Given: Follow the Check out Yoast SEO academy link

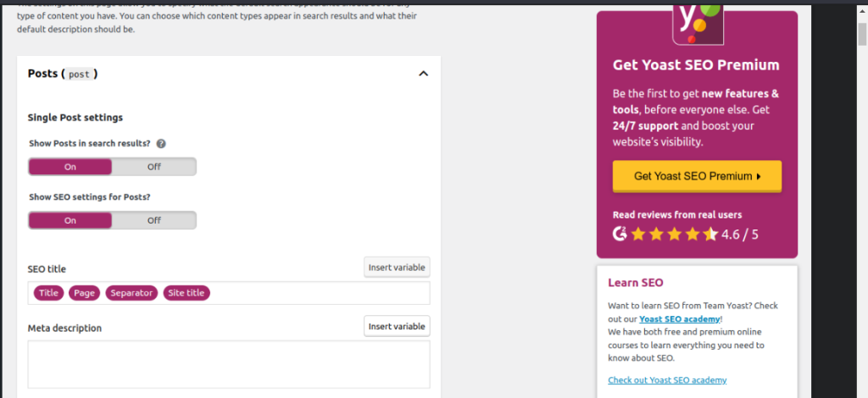Looking at the screenshot, I should click(x=667, y=380).
